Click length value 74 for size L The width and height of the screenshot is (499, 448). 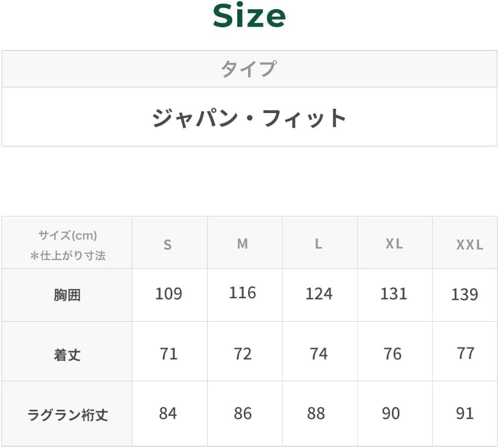point(318,353)
